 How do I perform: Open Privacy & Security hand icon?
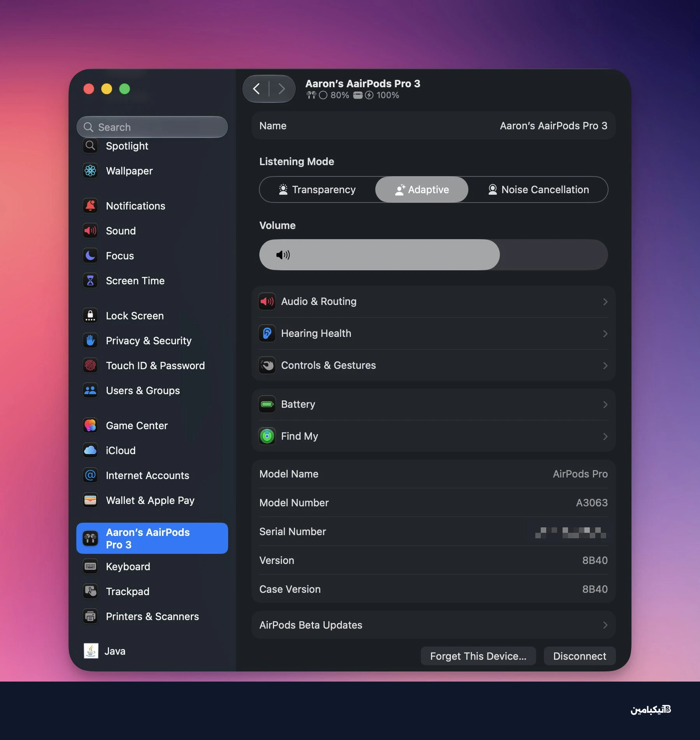click(90, 340)
